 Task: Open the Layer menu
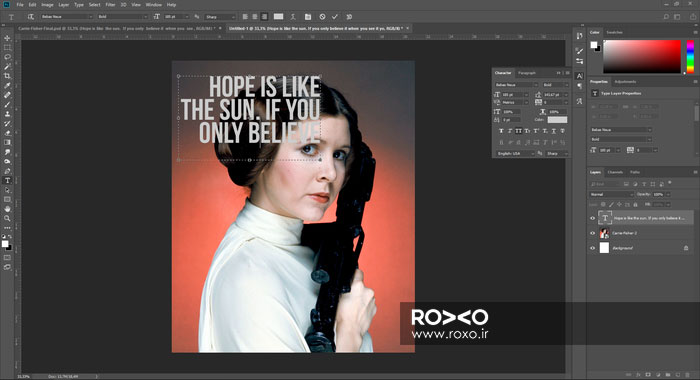tap(63, 4)
